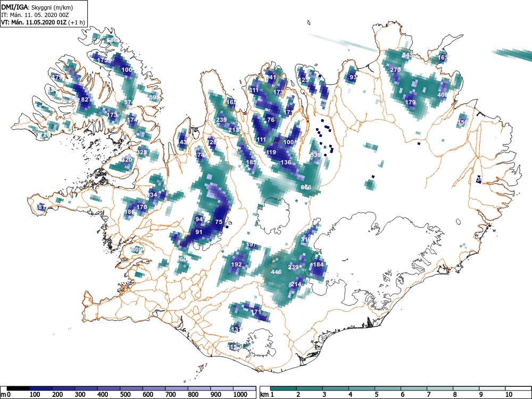Click the 75 visibility value on the map
532x399 pixels.
click(x=219, y=221)
